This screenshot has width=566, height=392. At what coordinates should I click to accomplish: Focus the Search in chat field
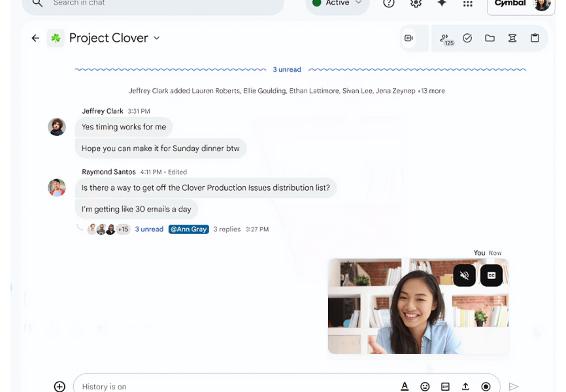point(153,4)
